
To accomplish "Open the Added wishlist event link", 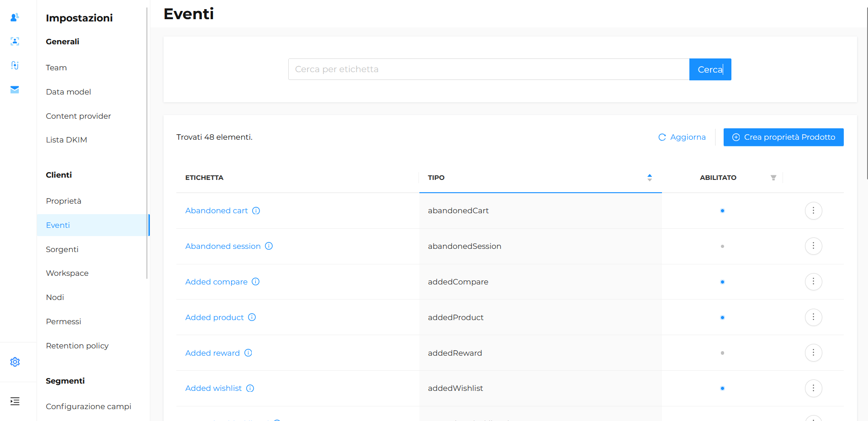I will [x=213, y=388].
